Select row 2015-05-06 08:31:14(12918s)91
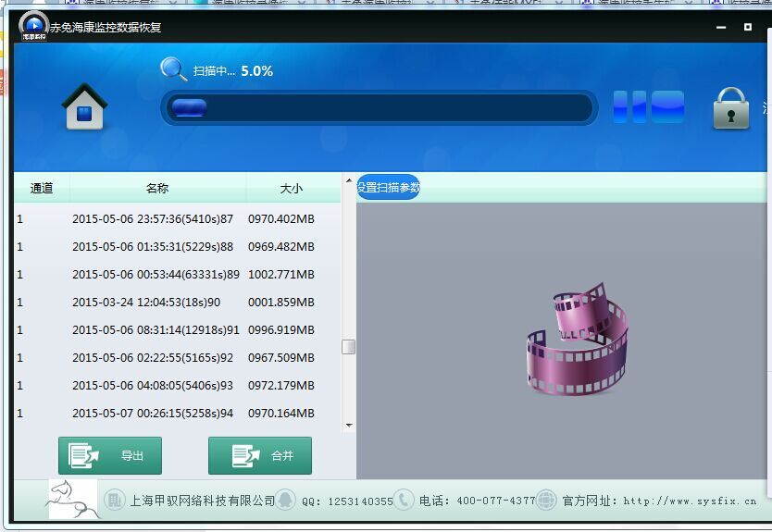Viewport: 772px width, 532px height. pyautogui.click(x=177, y=329)
